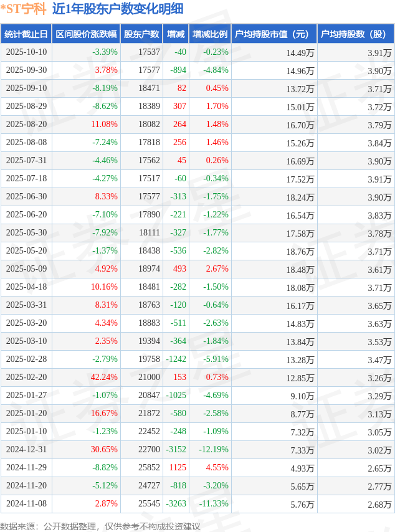This screenshot has height=532, width=395.
Task: Select the 统计截止日 column header
Action: (26, 34)
